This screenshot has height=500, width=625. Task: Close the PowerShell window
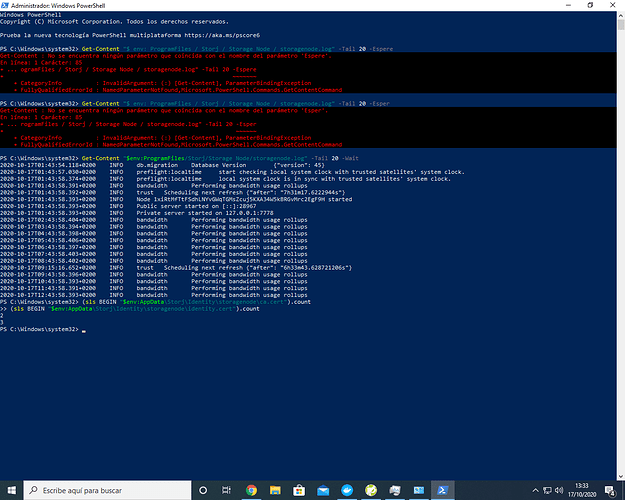615,4
